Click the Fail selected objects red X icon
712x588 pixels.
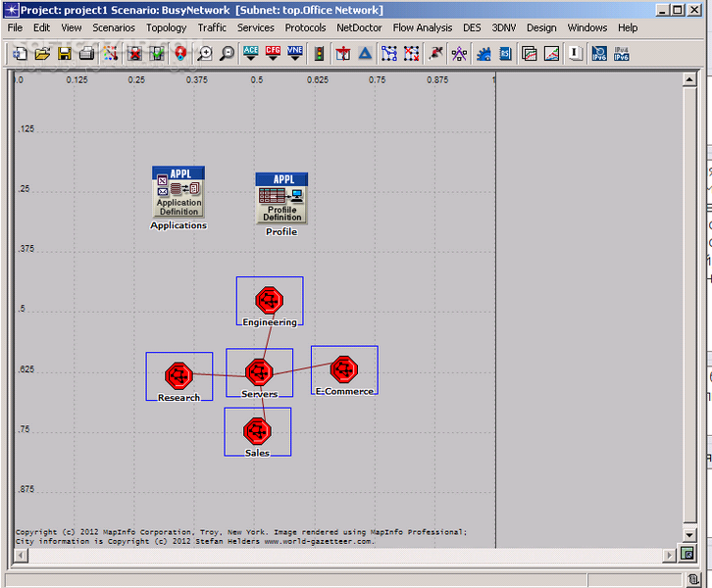coord(134,54)
